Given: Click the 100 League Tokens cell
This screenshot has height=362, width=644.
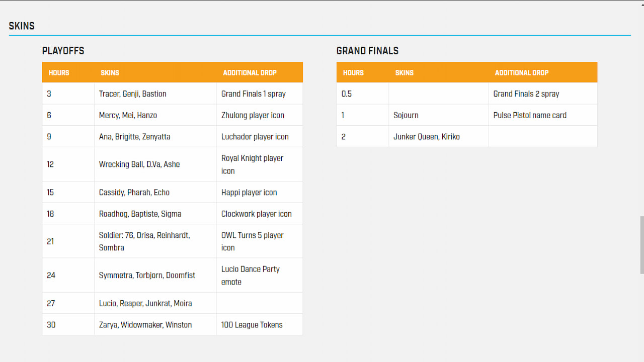Looking at the screenshot, I should [x=252, y=325].
